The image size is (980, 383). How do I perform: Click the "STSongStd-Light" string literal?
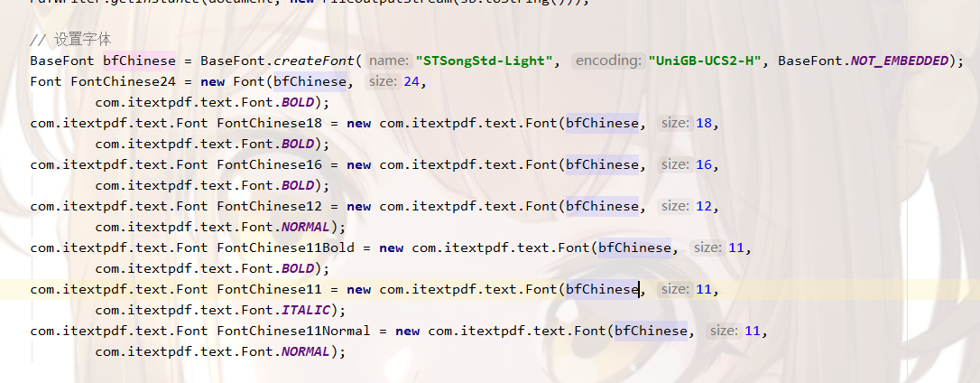click(x=484, y=61)
